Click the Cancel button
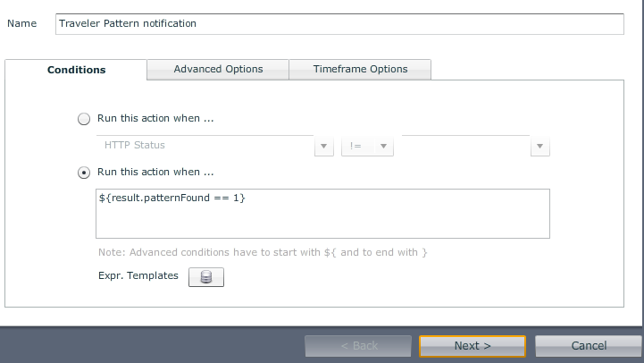The width and height of the screenshot is (644, 363). pos(589,346)
